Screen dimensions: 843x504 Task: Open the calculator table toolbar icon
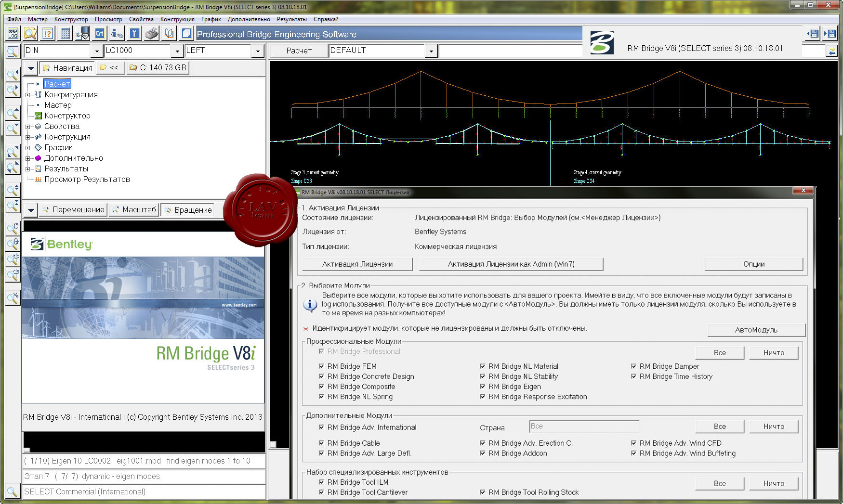(x=66, y=33)
